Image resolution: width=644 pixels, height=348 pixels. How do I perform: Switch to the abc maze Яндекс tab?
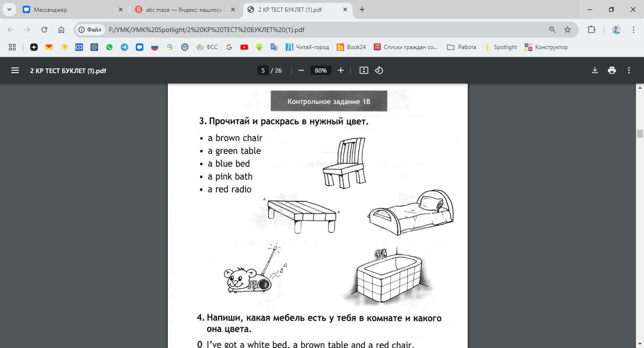point(185,9)
